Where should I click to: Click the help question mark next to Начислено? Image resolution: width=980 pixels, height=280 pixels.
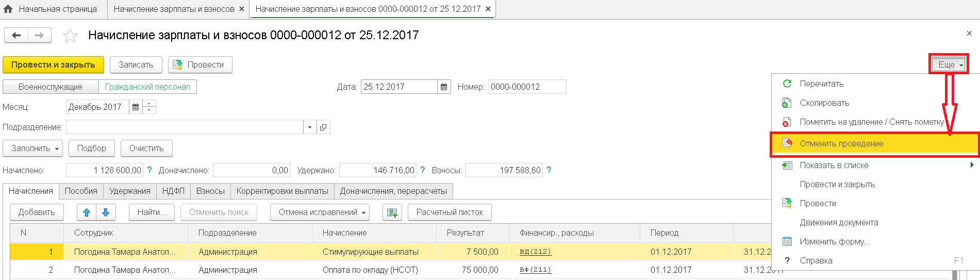coord(150,170)
